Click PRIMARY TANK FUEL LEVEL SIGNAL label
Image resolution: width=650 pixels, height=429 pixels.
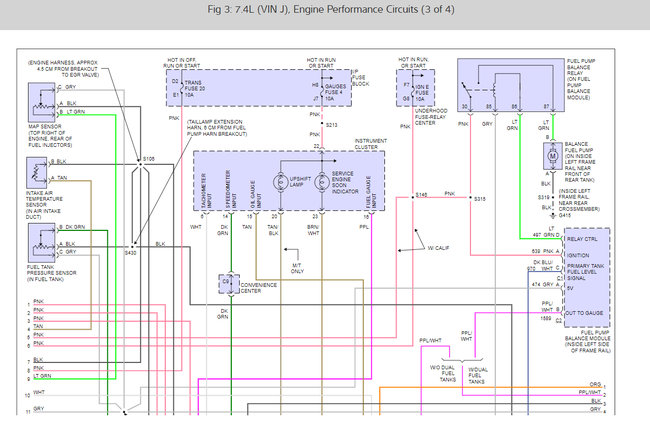tap(585, 272)
